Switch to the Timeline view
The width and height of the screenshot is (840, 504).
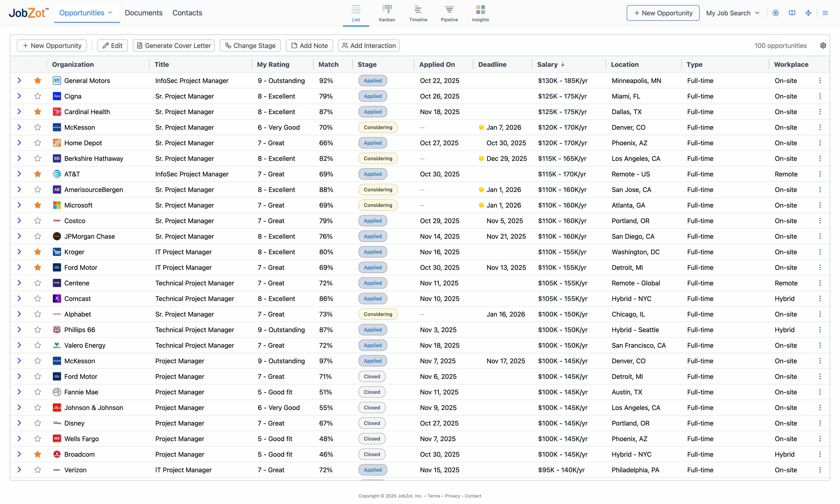pos(418,14)
